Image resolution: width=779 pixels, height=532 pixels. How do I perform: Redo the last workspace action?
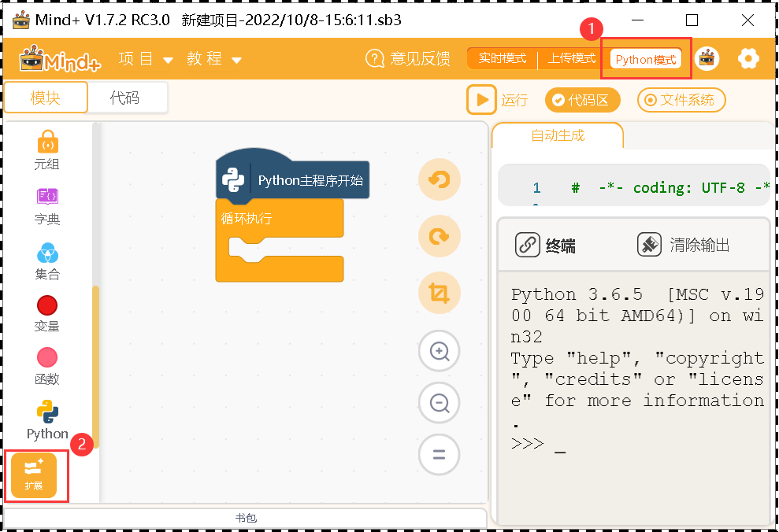click(x=440, y=236)
